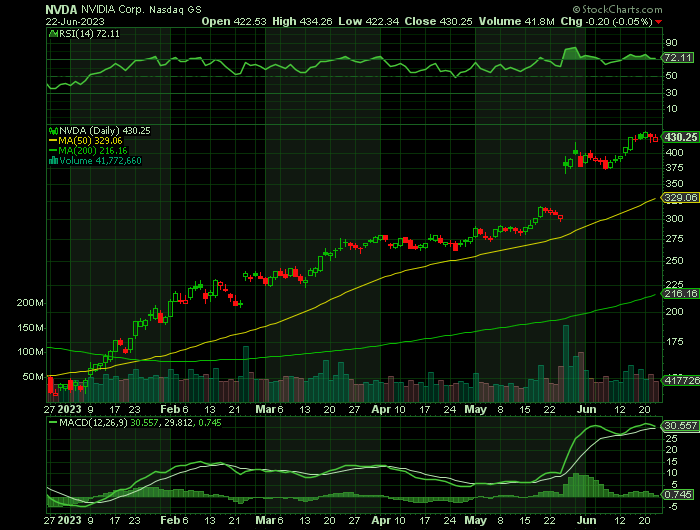Viewport: 700px width, 530px height.
Task: Click the Close 430.25 header value
Action: pos(438,21)
